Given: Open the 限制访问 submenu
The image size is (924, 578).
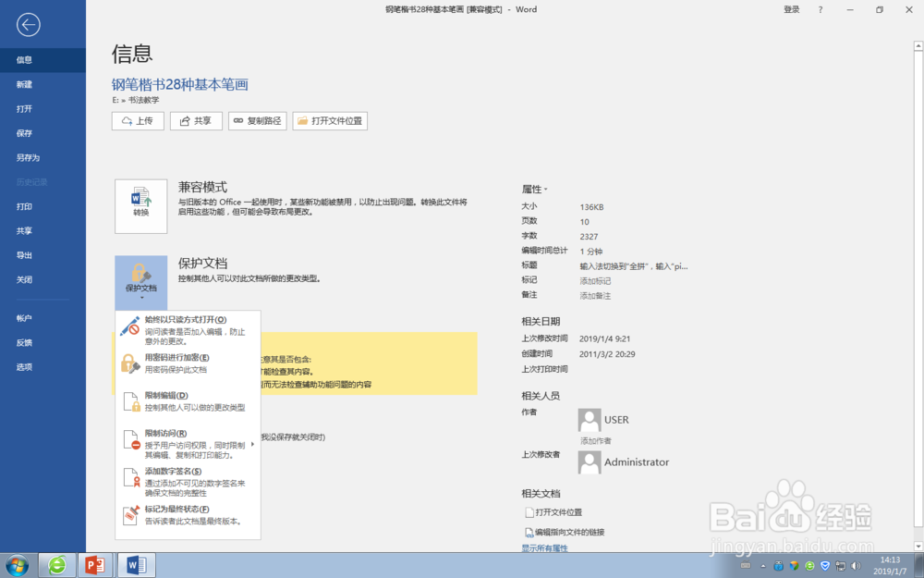Looking at the screenshot, I should pos(188,444).
